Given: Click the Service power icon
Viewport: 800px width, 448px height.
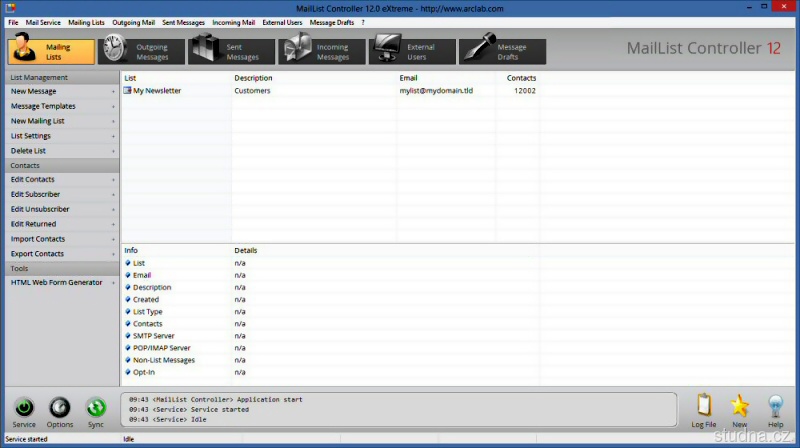Looking at the screenshot, I should tap(24, 409).
